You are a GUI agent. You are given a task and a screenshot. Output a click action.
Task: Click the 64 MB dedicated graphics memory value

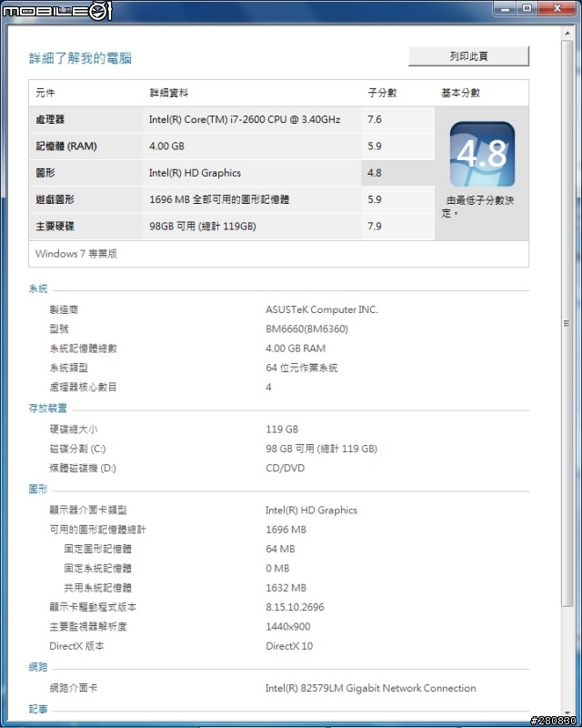click(x=280, y=550)
